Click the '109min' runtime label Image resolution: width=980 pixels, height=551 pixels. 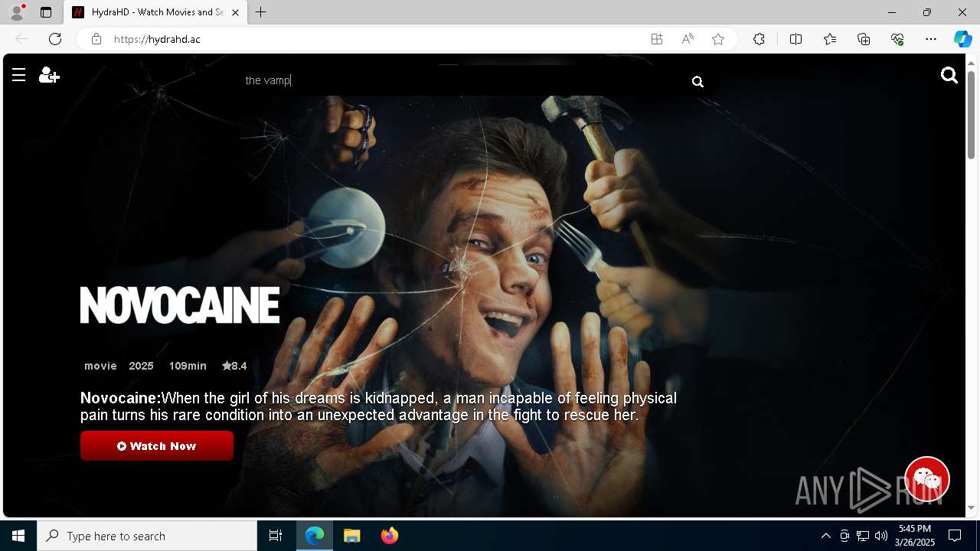[188, 366]
